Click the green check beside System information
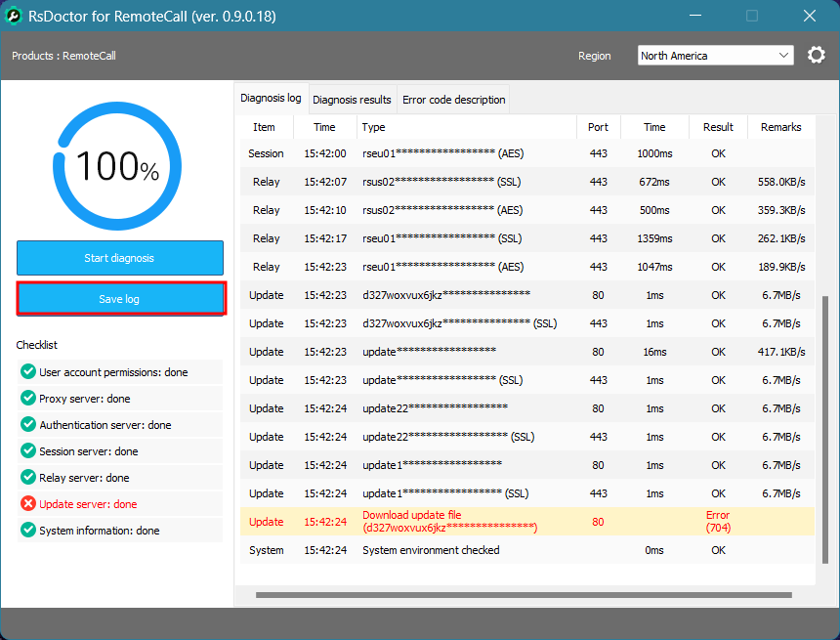 coord(28,531)
